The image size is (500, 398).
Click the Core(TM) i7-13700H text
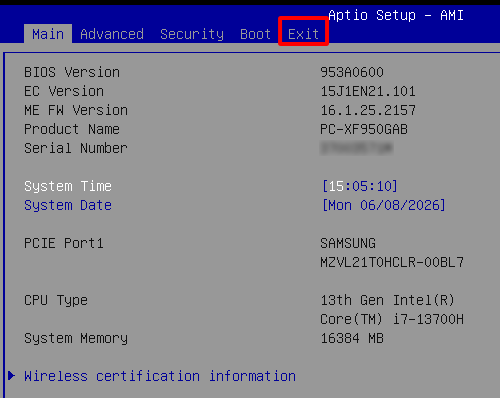pyautogui.click(x=392, y=319)
